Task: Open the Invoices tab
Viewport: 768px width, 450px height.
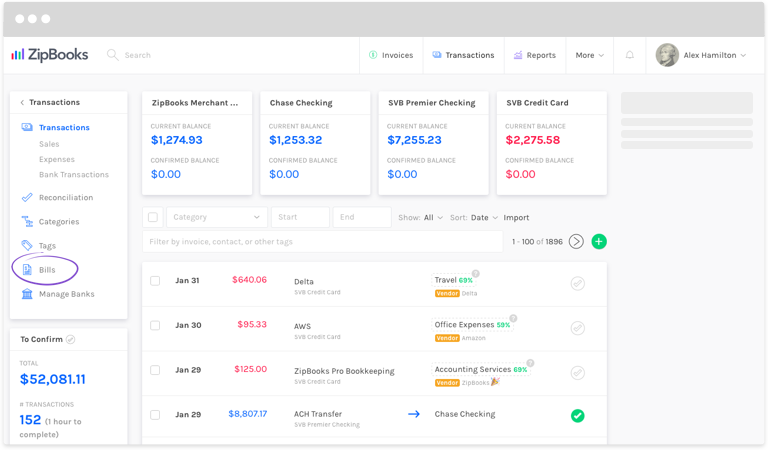Action: pyautogui.click(x=391, y=55)
